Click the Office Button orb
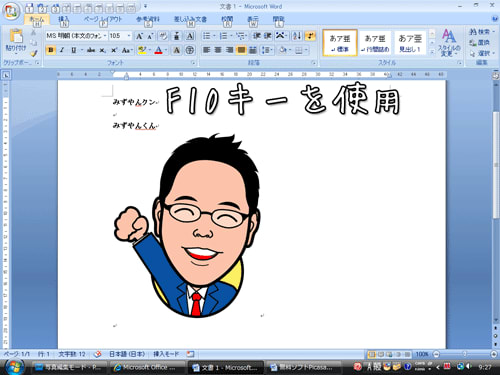The image size is (500, 375). 12,11
